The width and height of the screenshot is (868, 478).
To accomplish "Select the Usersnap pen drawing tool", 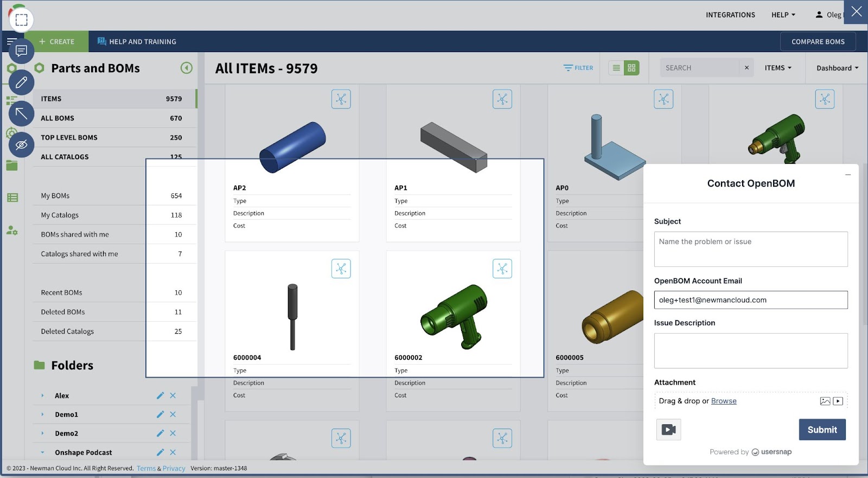I will pos(21,82).
